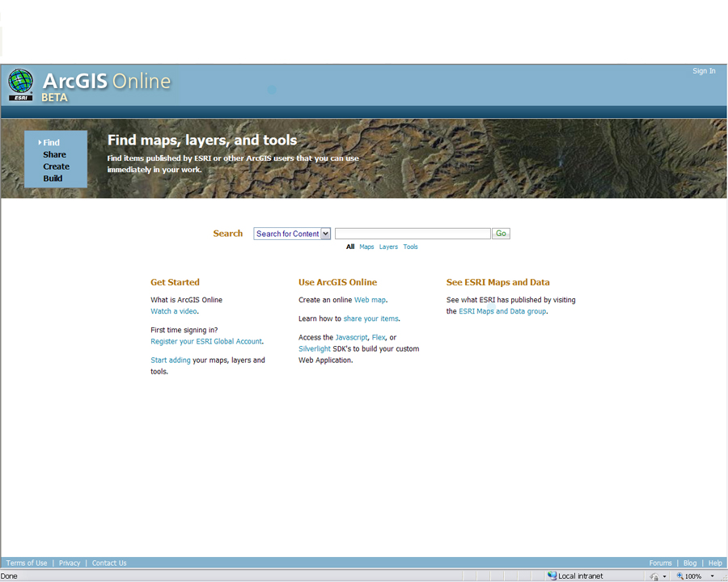Image resolution: width=728 pixels, height=582 pixels.
Task: Click the ESRI globe logo icon
Action: [x=21, y=84]
